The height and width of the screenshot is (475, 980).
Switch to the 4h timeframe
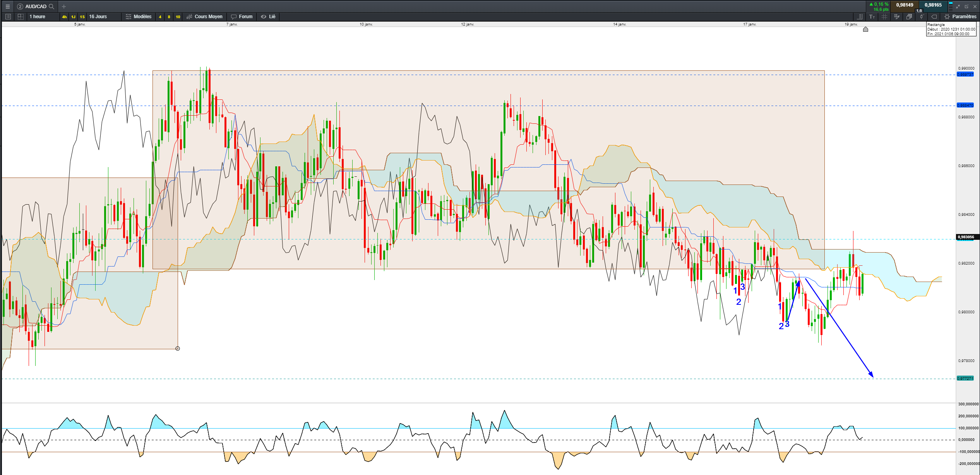(x=64, y=17)
